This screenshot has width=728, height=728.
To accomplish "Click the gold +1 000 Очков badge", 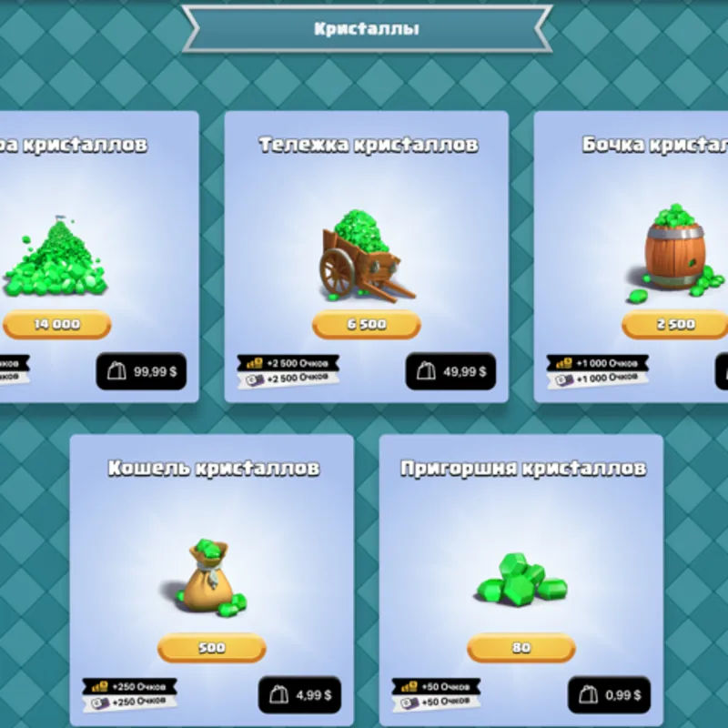I will [598, 363].
